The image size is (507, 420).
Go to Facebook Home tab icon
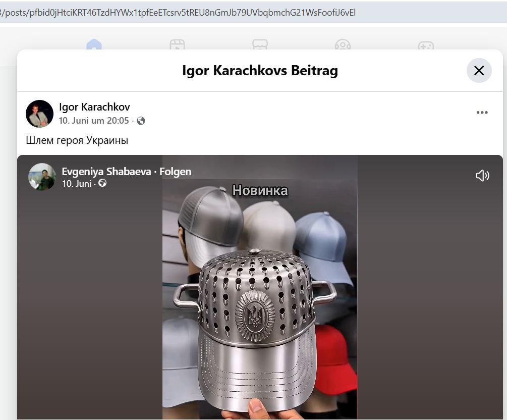point(94,44)
